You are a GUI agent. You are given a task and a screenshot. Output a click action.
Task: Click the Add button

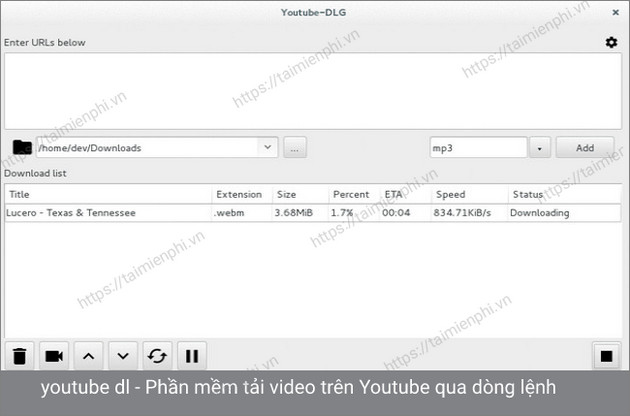point(585,148)
